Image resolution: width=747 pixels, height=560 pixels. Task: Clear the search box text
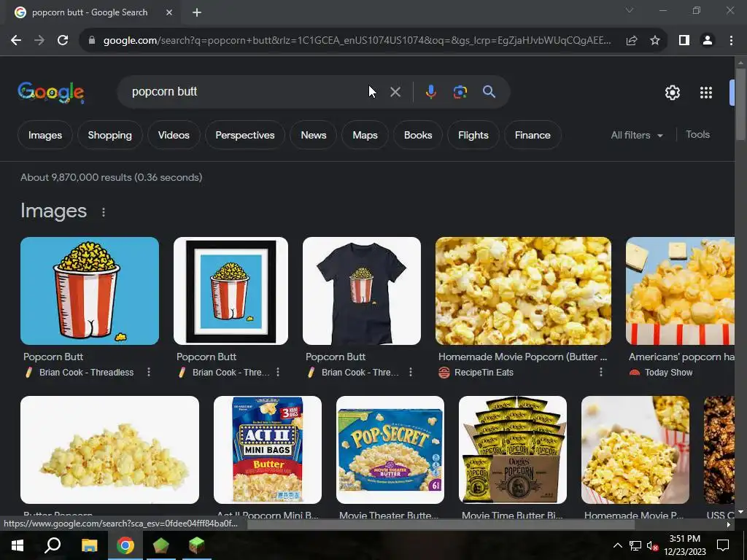coord(395,92)
